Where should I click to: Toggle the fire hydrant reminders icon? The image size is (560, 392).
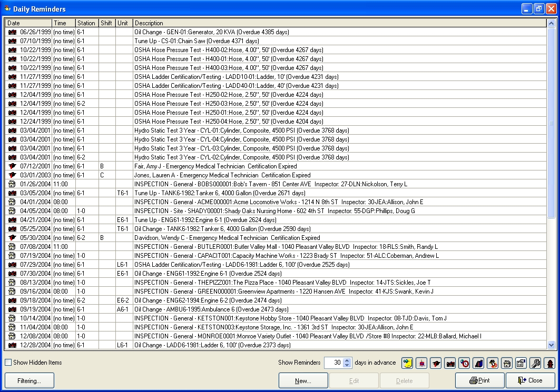coord(549,363)
